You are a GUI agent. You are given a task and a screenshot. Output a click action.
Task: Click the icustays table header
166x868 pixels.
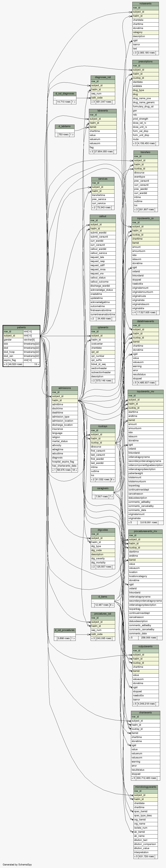pos(103,426)
